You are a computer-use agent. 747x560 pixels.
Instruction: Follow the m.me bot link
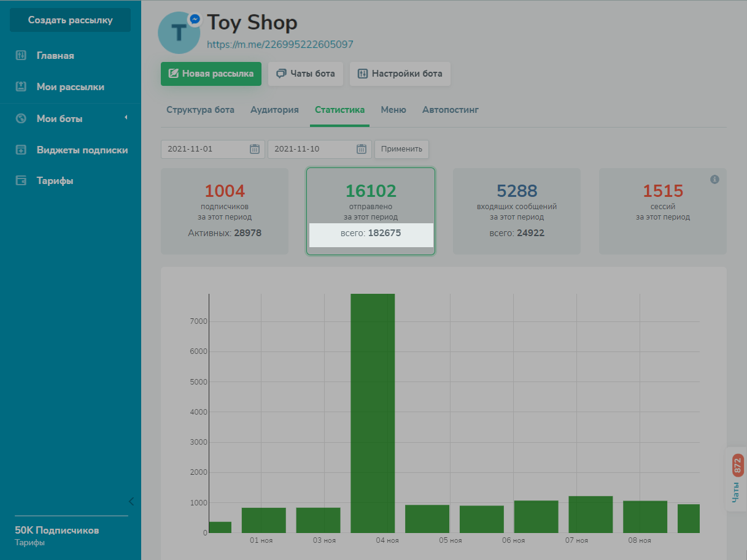[280, 44]
